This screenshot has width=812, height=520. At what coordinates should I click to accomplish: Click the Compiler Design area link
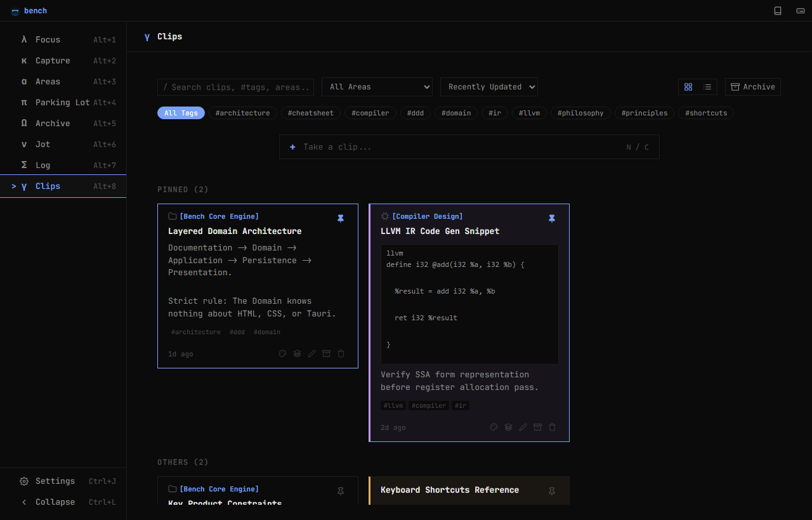tap(428, 217)
